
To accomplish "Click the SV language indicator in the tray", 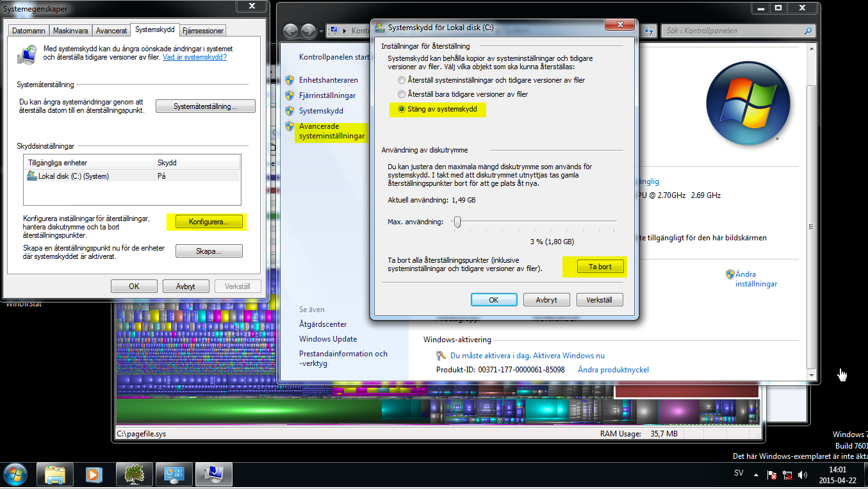I will tap(739, 473).
